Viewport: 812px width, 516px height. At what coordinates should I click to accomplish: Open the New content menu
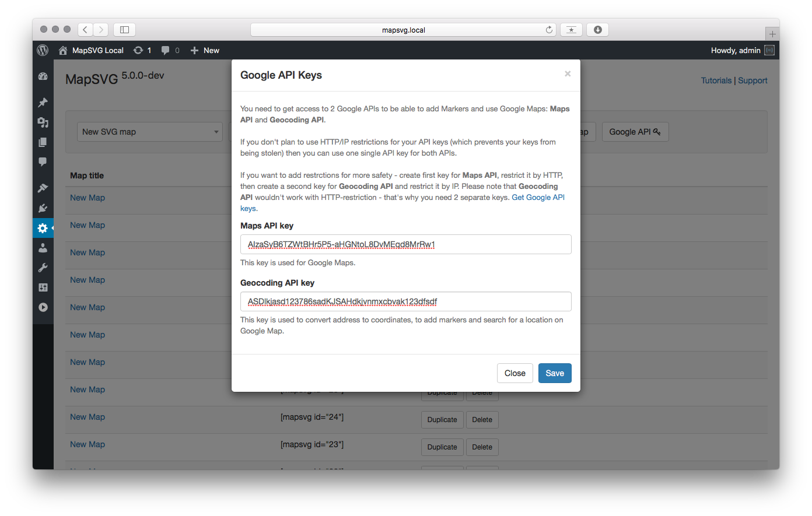pyautogui.click(x=205, y=50)
